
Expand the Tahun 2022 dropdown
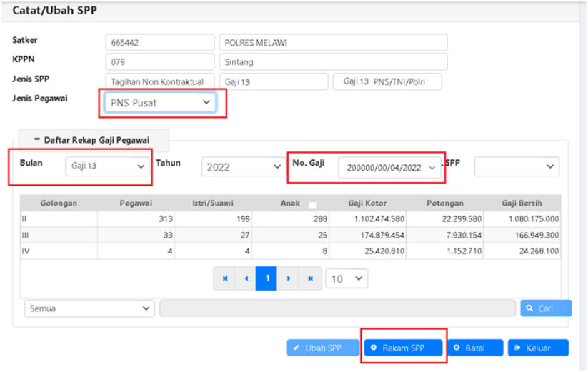coord(243,167)
